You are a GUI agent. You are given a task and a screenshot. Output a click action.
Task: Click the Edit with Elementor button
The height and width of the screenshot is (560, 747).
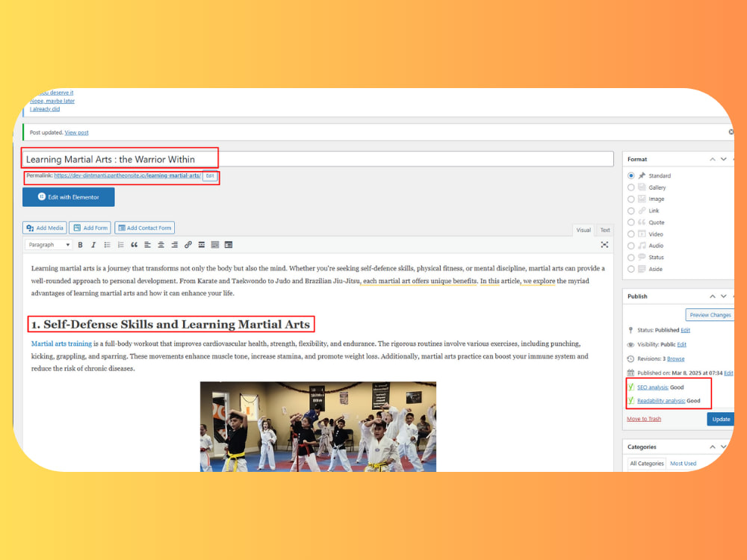tap(69, 197)
